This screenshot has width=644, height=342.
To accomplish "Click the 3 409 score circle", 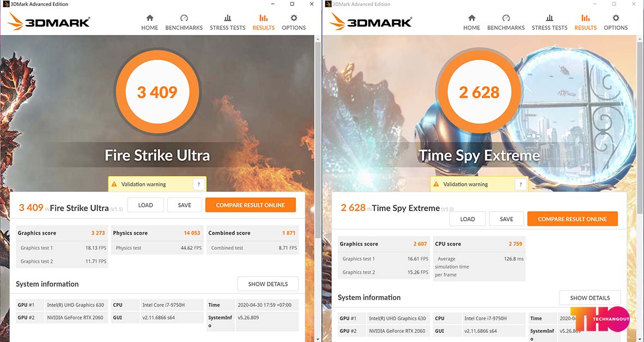I will pyautogui.click(x=157, y=92).
